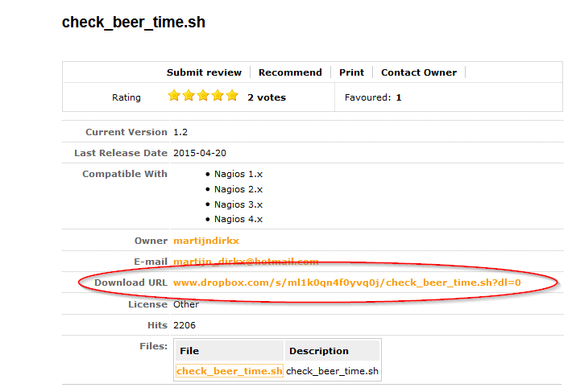Viewport: 576px width, 392px height.
Task: Click the fifth rating star
Action: pyautogui.click(x=232, y=97)
